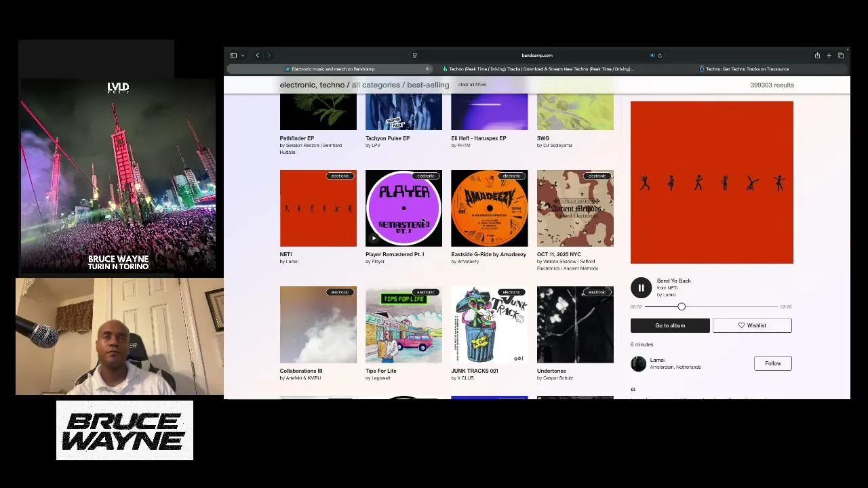Click the electronic tag on Tips For Life cover

point(425,292)
